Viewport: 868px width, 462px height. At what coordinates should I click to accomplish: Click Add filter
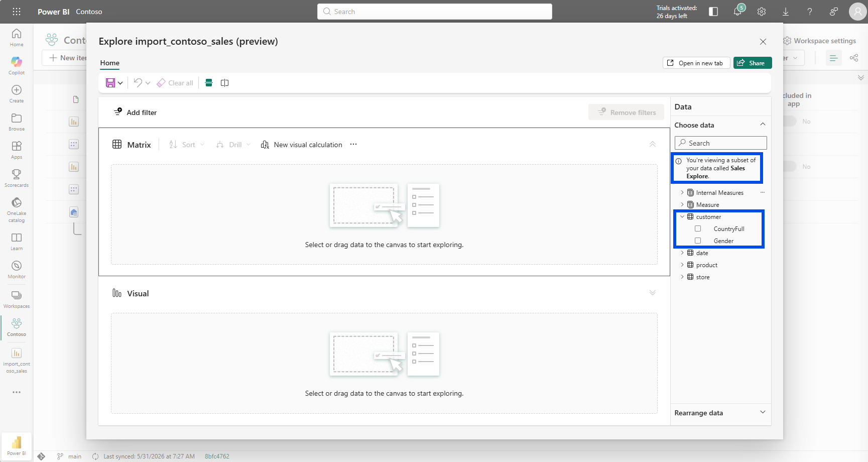(x=136, y=112)
